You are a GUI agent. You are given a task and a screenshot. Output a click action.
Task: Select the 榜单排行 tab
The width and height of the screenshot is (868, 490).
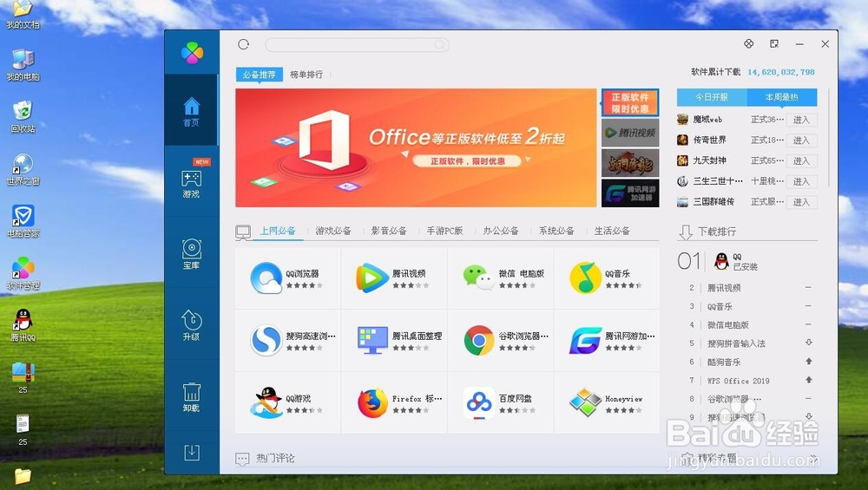306,74
